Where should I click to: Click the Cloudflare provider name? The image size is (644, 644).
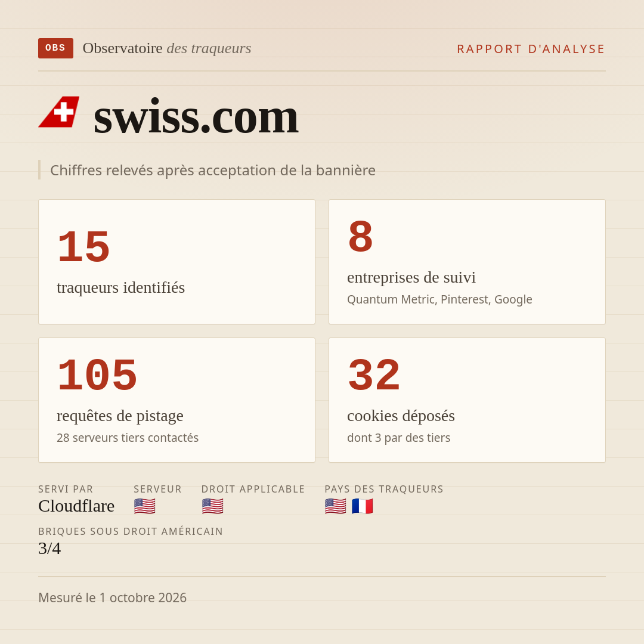tap(76, 506)
